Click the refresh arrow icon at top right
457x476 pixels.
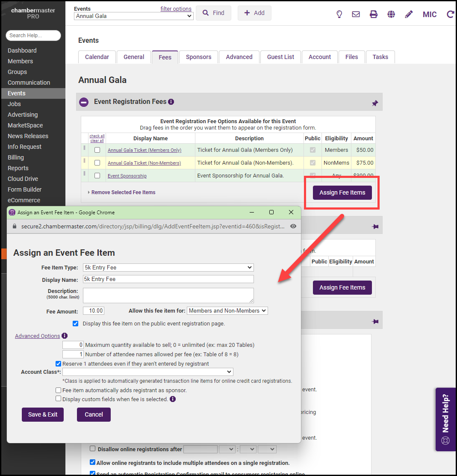(450, 14)
